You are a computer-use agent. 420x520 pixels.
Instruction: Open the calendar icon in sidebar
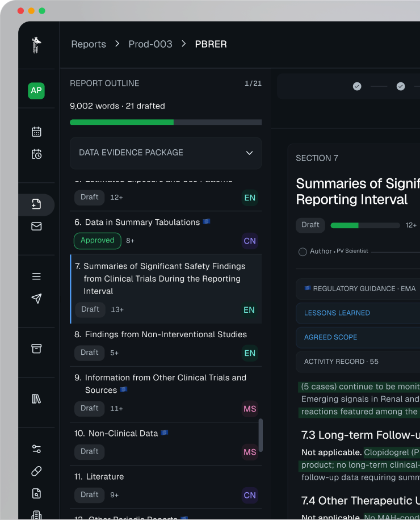[x=36, y=132]
